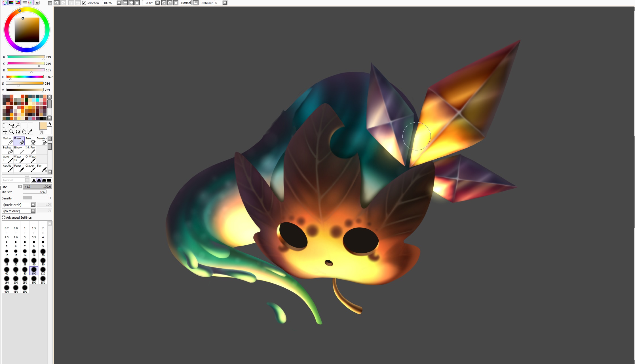Toggle the transparent color icon
635x364 pixels.
click(41, 133)
